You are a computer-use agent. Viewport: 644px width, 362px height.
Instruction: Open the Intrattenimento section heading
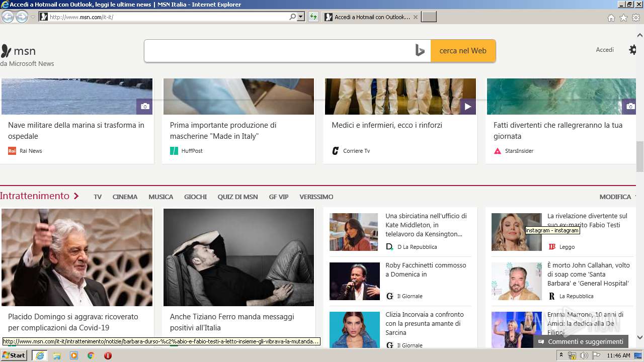click(35, 196)
